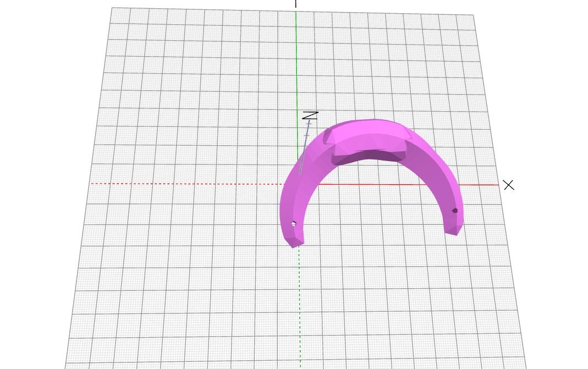Click the right end face of the arc

point(452,228)
